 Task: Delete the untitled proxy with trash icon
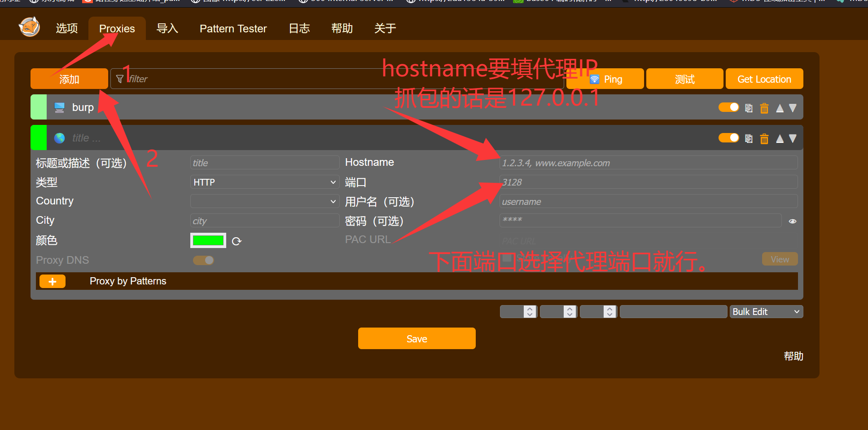coord(764,139)
